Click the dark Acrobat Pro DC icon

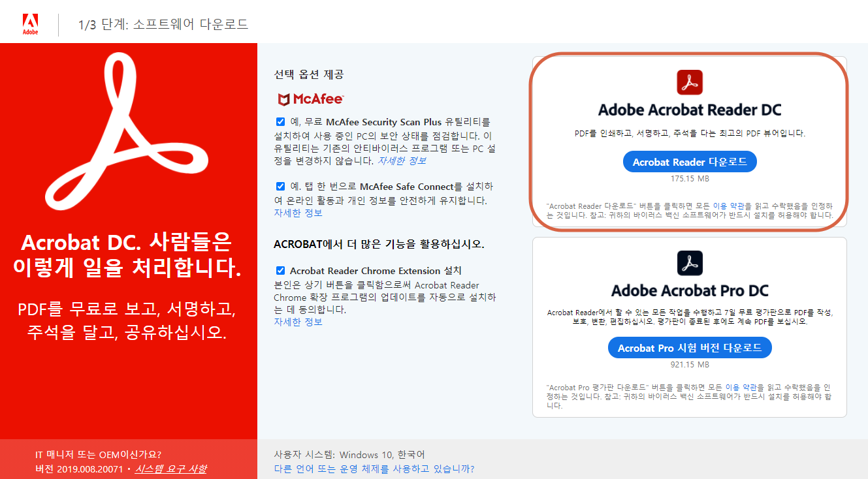(690, 264)
